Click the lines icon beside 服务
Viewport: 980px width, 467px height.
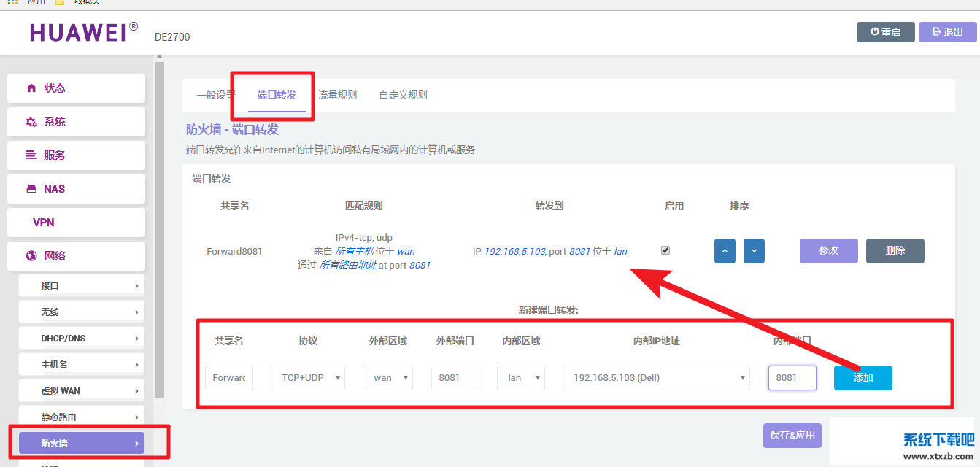tap(31, 155)
